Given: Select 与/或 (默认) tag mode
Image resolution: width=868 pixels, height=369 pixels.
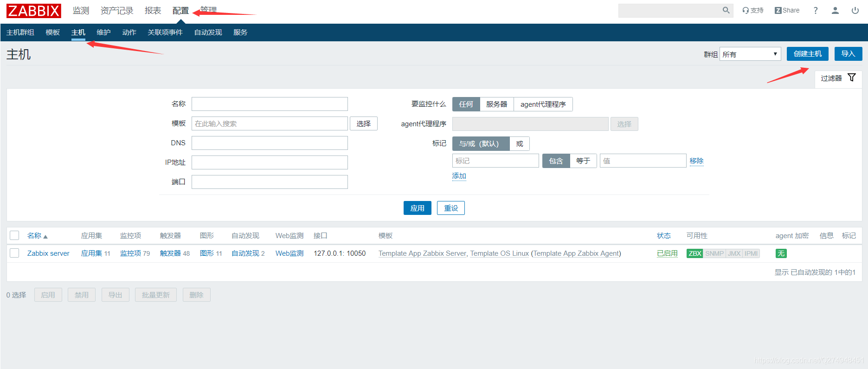Looking at the screenshot, I should (481, 144).
